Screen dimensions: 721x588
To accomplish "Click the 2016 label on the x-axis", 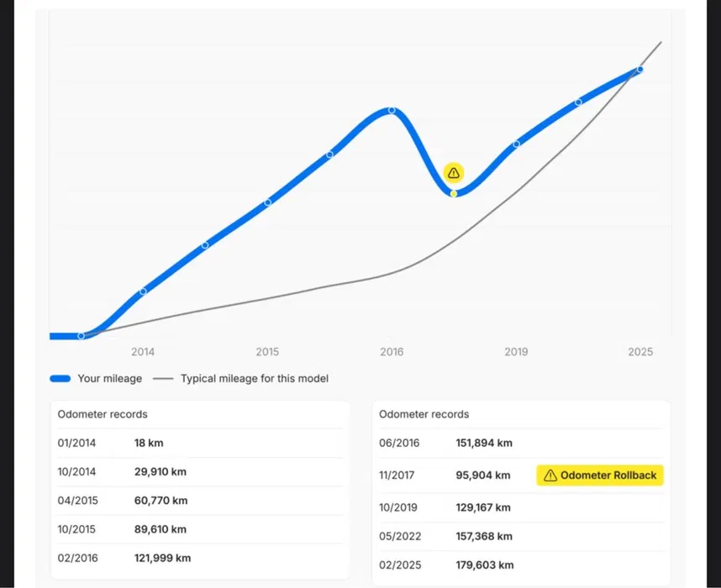I will tap(392, 352).
